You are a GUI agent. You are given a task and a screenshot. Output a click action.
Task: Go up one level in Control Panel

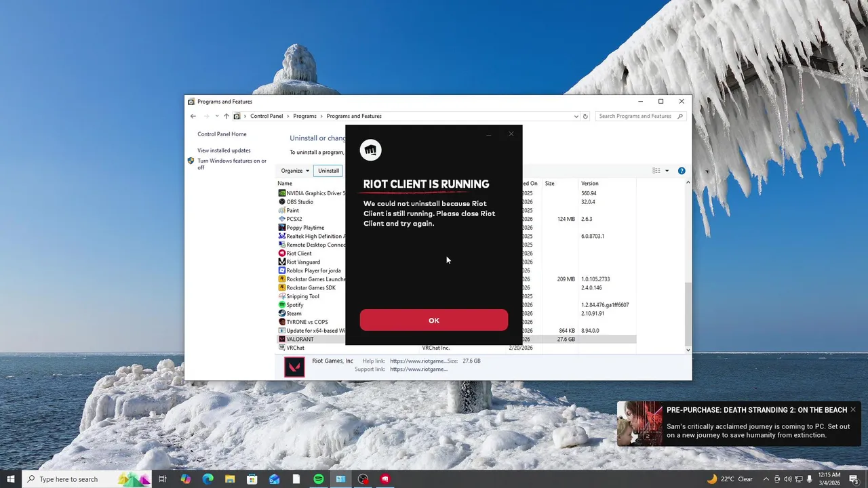click(x=226, y=116)
